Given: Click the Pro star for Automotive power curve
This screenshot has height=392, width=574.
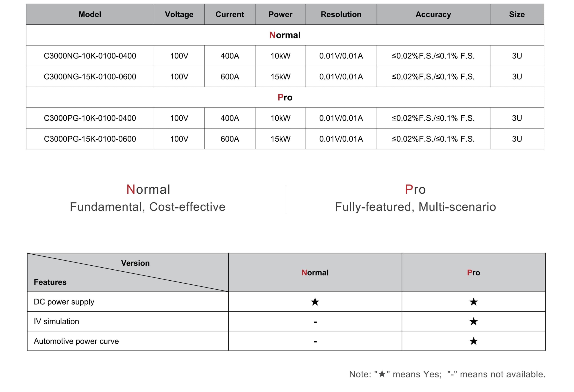Looking at the screenshot, I should point(473,341).
